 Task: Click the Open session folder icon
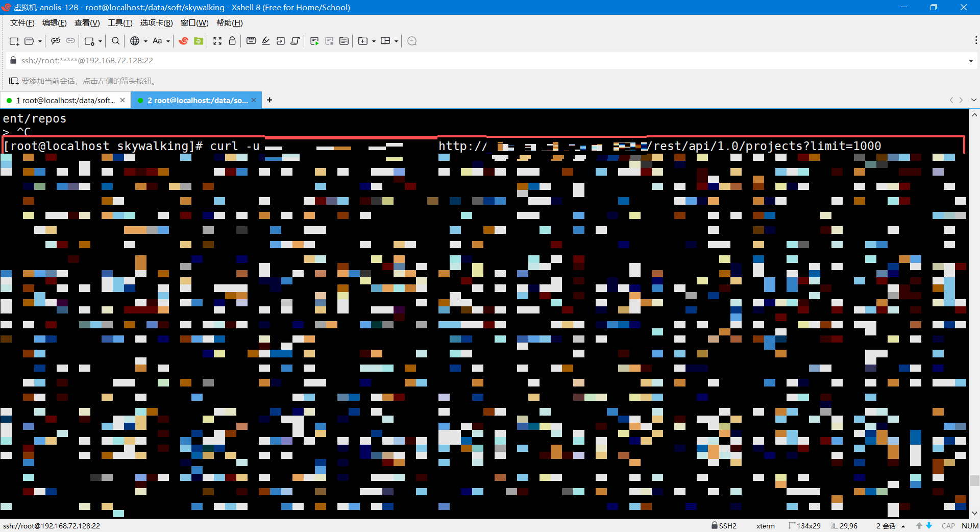click(30, 41)
